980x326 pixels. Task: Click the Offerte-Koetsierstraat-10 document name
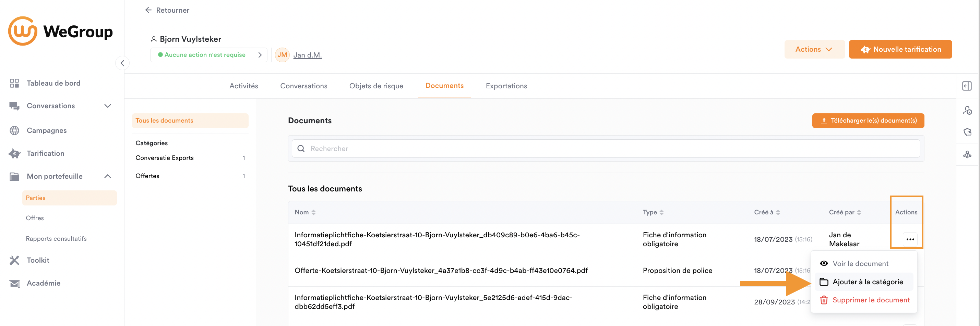coord(441,271)
